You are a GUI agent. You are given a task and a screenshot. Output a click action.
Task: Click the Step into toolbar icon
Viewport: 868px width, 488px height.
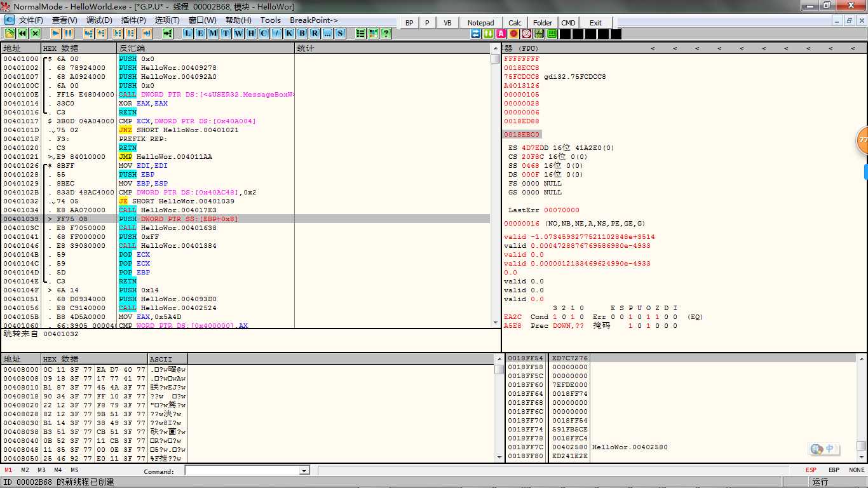click(x=89, y=33)
